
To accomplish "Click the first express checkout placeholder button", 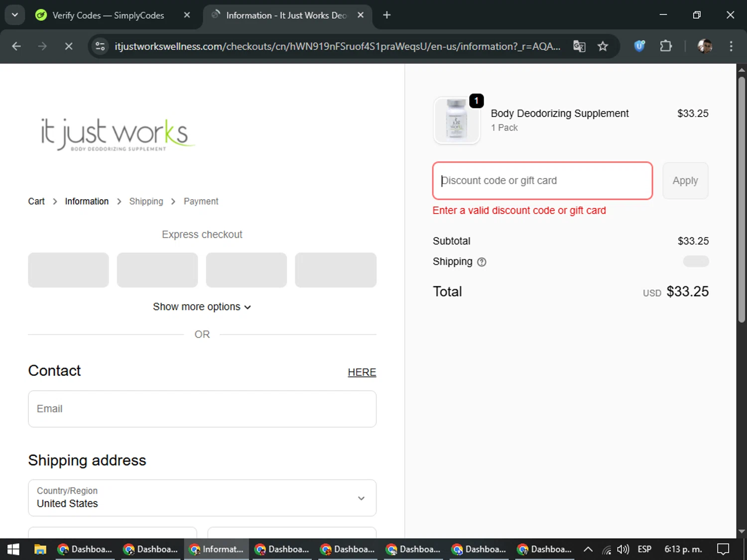I will point(68,270).
